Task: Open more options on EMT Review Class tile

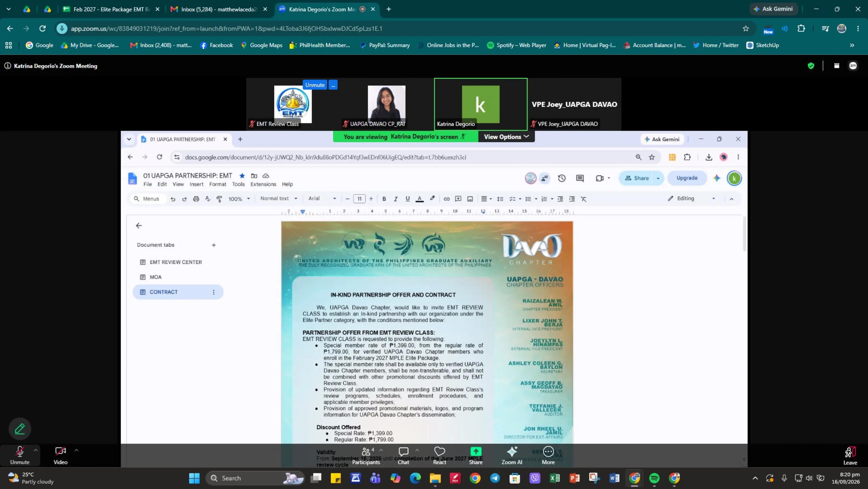Action: pyautogui.click(x=333, y=85)
